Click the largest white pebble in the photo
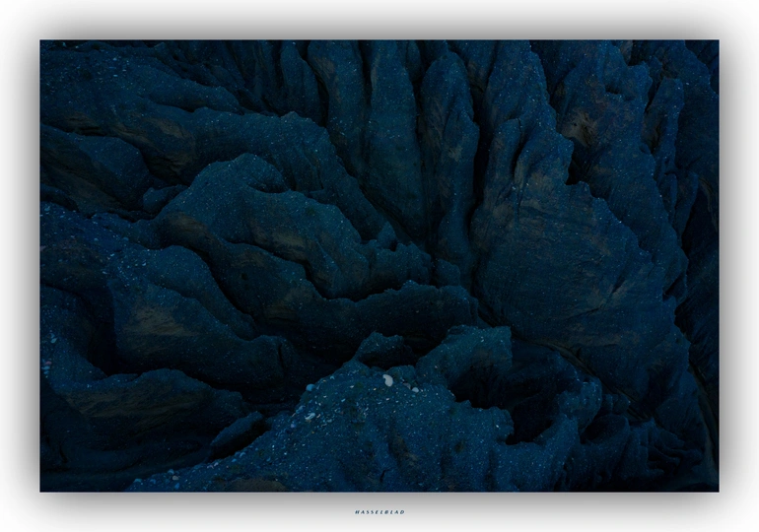 [387, 379]
